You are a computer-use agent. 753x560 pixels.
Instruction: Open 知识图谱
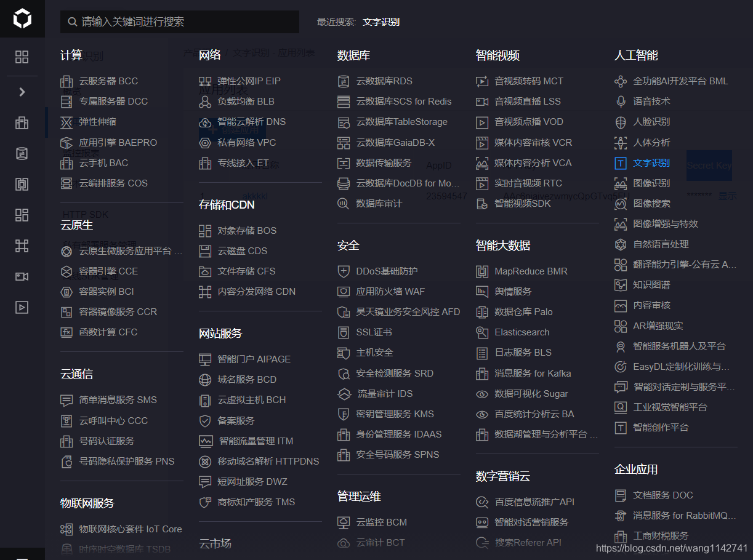(x=651, y=285)
